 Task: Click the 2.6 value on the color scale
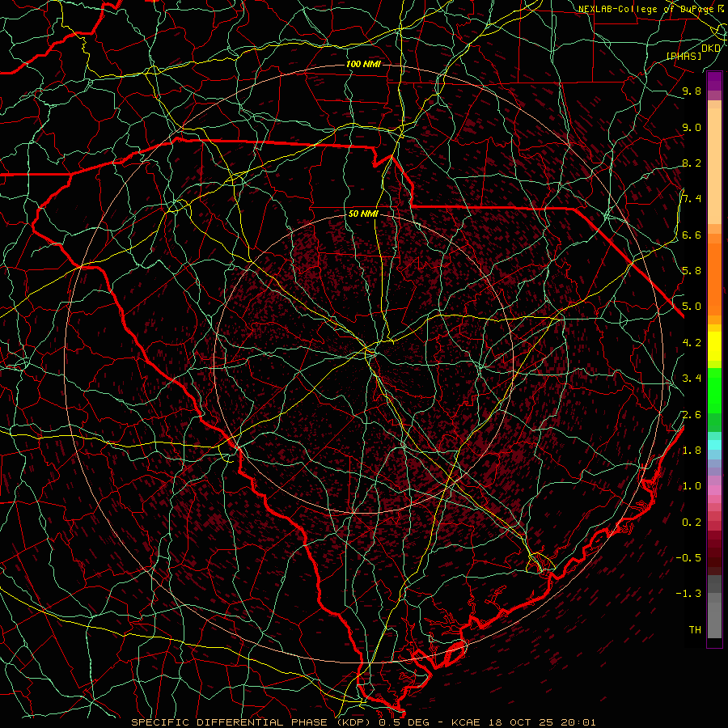coord(692,414)
